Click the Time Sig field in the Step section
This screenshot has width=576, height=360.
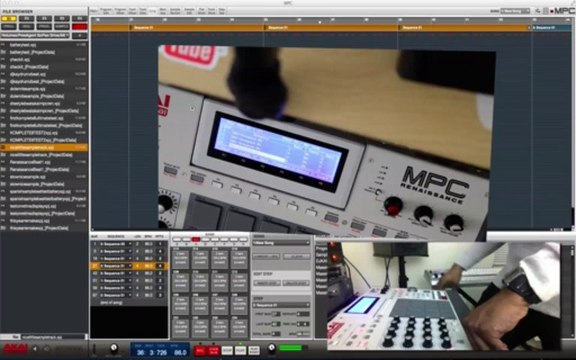coord(303,324)
